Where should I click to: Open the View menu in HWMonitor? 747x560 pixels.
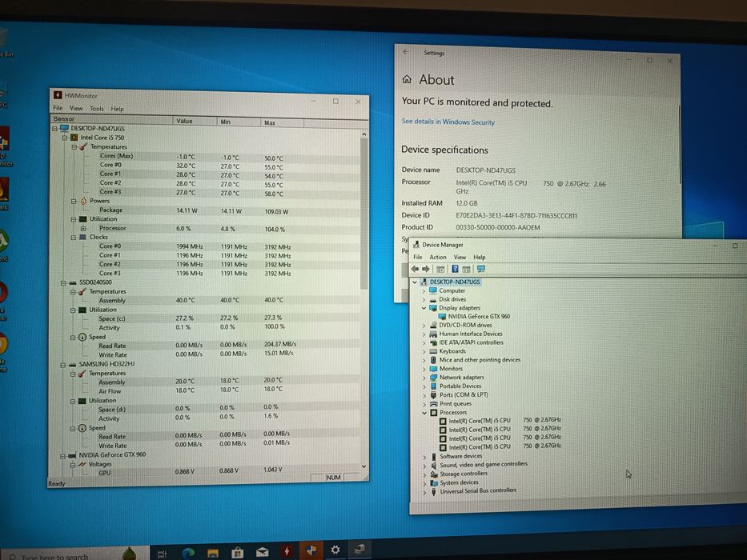[x=76, y=108]
